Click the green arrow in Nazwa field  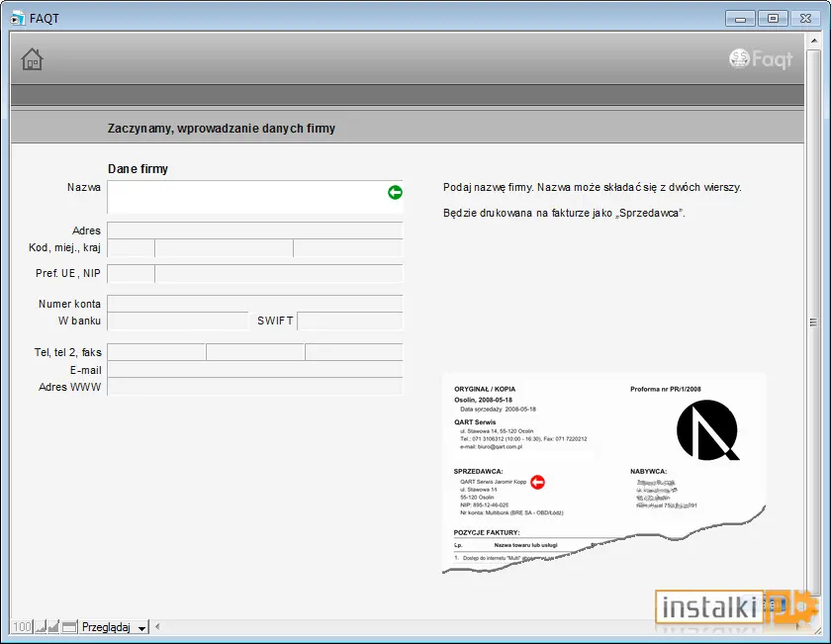coord(395,192)
